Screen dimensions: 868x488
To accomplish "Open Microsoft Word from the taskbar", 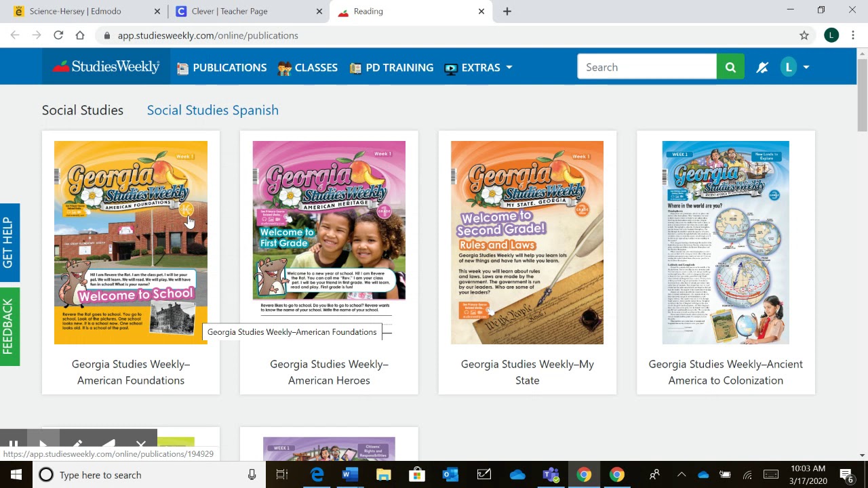I will [x=350, y=474].
